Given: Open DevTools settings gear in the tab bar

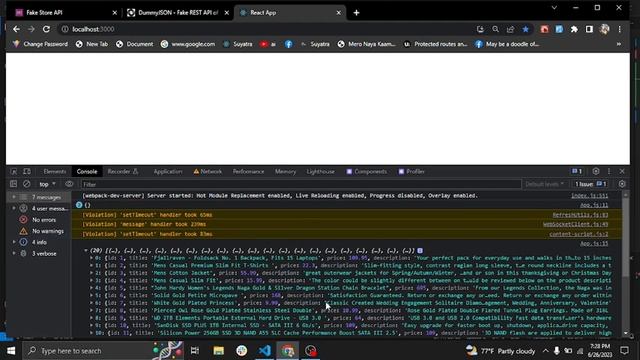Looking at the screenshot, I should 596,171.
